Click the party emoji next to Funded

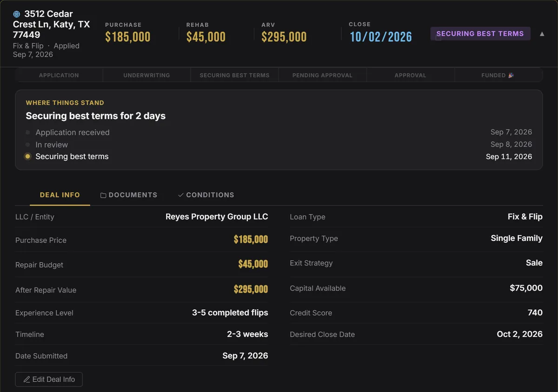[511, 75]
